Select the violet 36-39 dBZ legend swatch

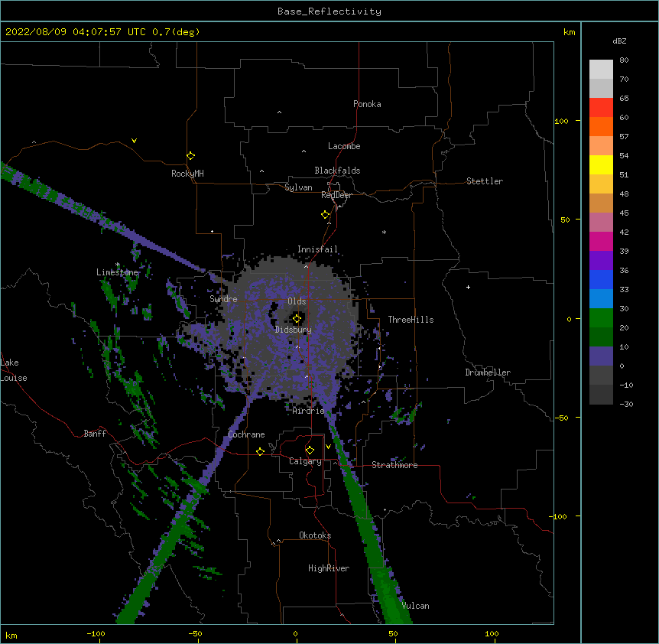pos(601,261)
